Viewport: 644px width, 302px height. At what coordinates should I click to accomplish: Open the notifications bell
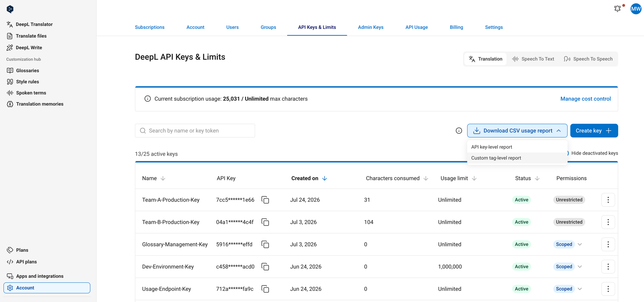coord(617,9)
